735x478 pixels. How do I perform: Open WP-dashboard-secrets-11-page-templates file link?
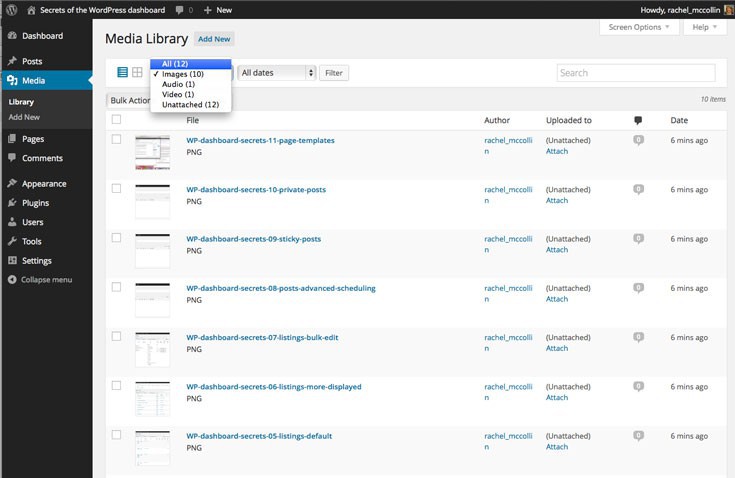(x=260, y=140)
